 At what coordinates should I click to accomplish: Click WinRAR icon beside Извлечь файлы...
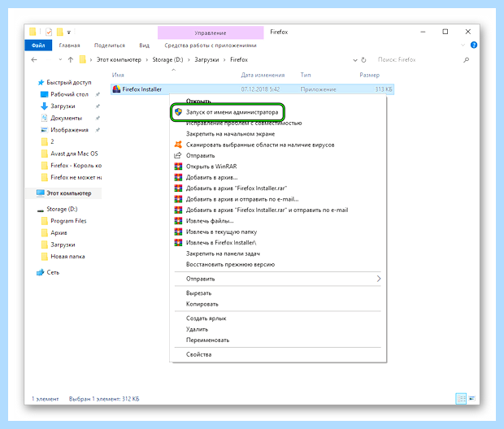[x=178, y=221]
